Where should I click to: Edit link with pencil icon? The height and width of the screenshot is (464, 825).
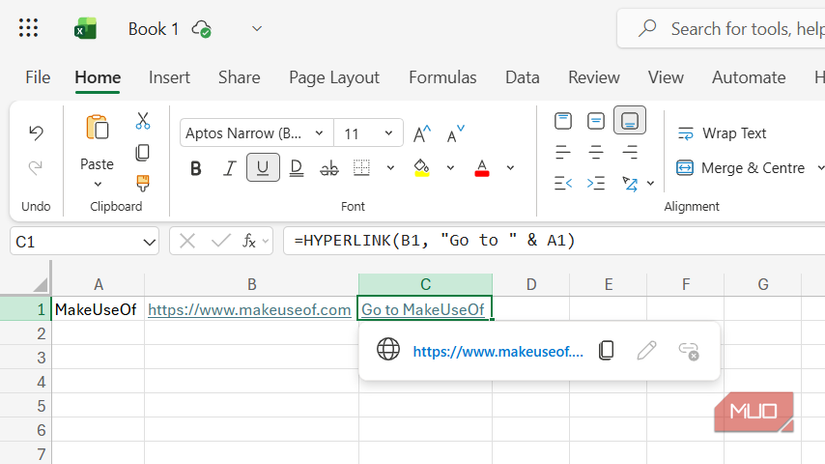[647, 350]
